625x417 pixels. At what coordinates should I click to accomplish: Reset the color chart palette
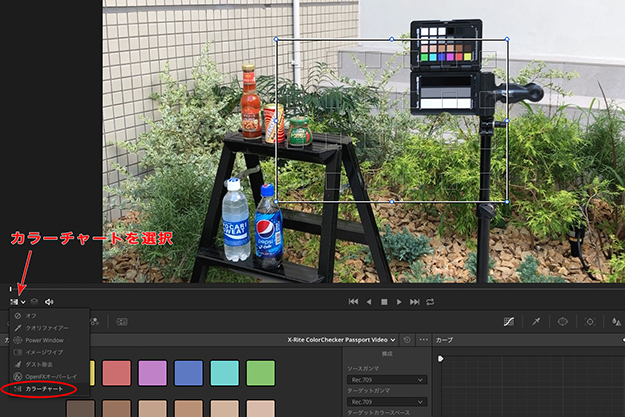tap(407, 340)
